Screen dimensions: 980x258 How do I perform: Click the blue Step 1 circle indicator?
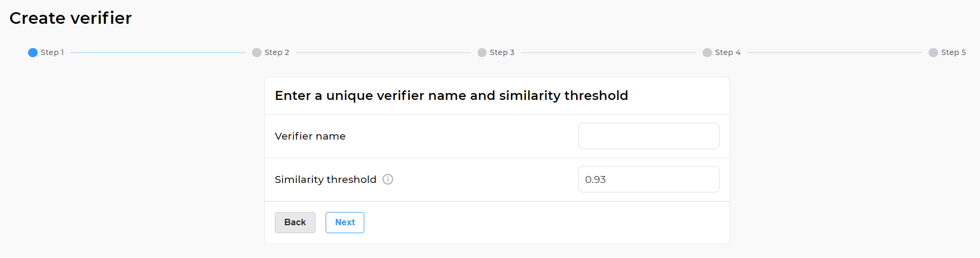[33, 52]
